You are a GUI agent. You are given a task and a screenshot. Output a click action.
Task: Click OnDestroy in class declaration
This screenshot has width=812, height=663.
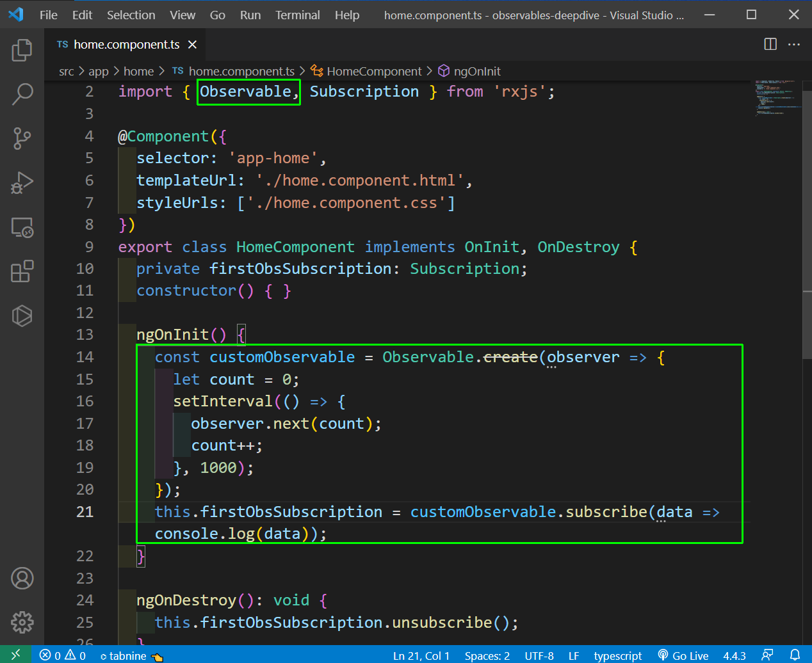click(x=578, y=247)
